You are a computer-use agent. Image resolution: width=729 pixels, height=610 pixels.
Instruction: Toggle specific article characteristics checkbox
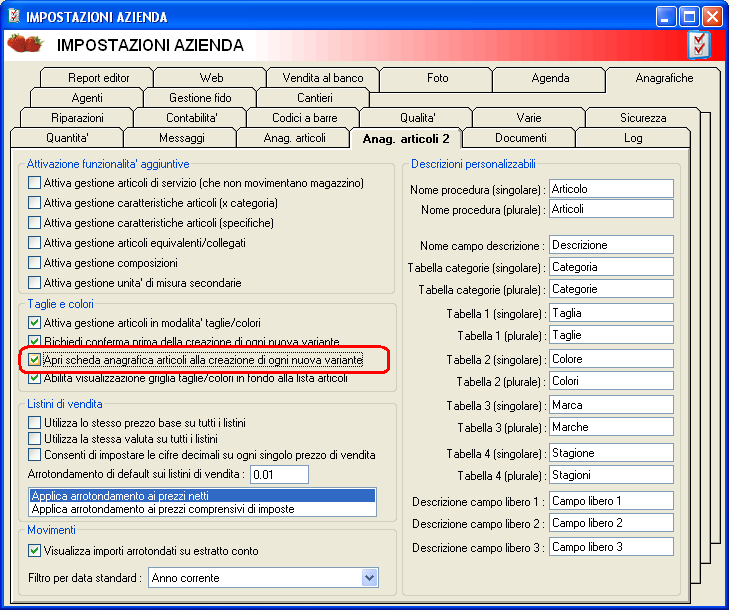34,223
